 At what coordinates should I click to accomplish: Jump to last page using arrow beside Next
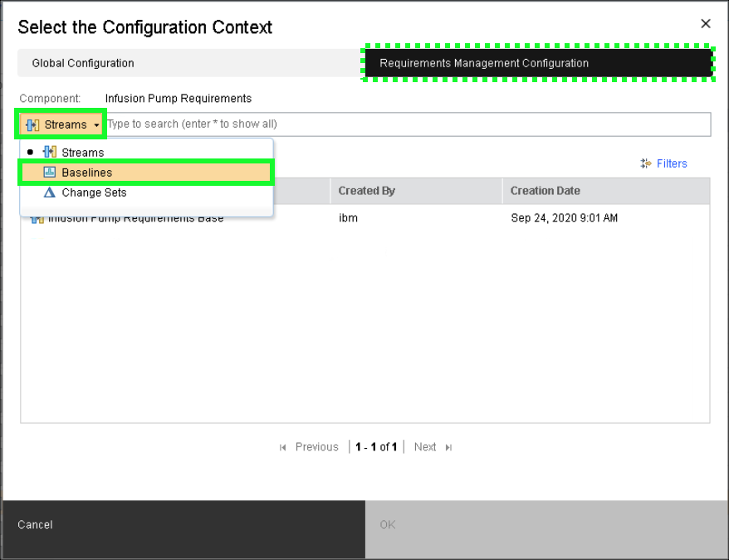point(449,447)
